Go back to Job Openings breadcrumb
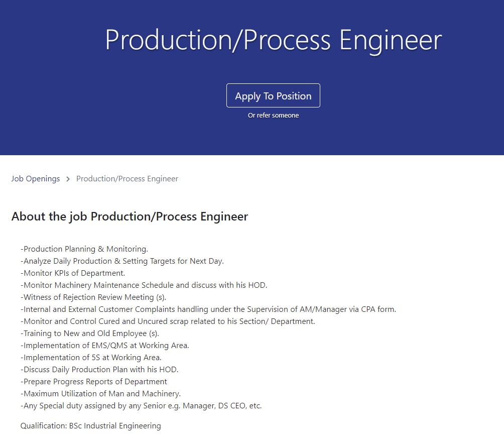Screen dimensions: 504x447 pyautogui.click(x=36, y=179)
